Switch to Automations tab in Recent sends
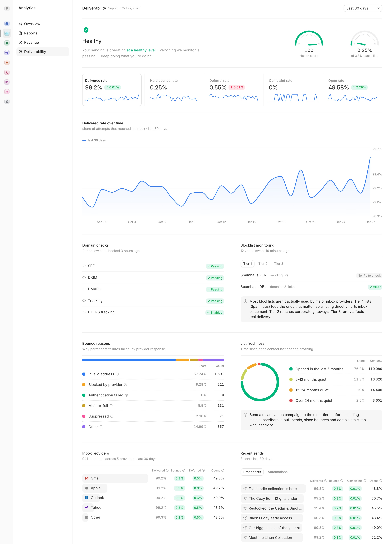 pyautogui.click(x=277, y=472)
